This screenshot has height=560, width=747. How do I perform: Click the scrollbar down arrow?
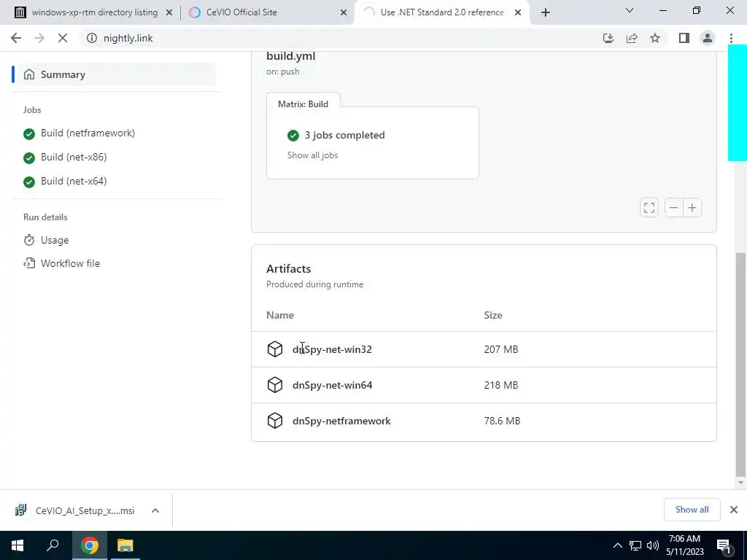click(x=740, y=483)
